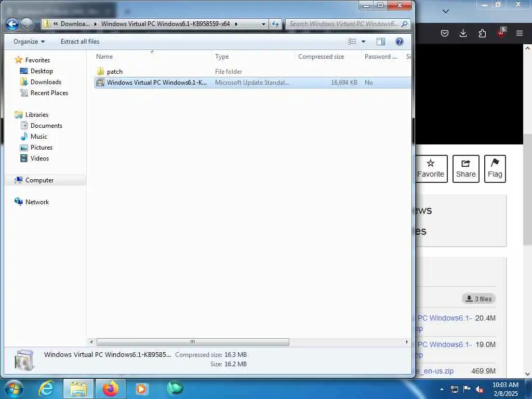This screenshot has height=399, width=532.
Task: Open the view options dropdown arrow
Action: [x=363, y=42]
